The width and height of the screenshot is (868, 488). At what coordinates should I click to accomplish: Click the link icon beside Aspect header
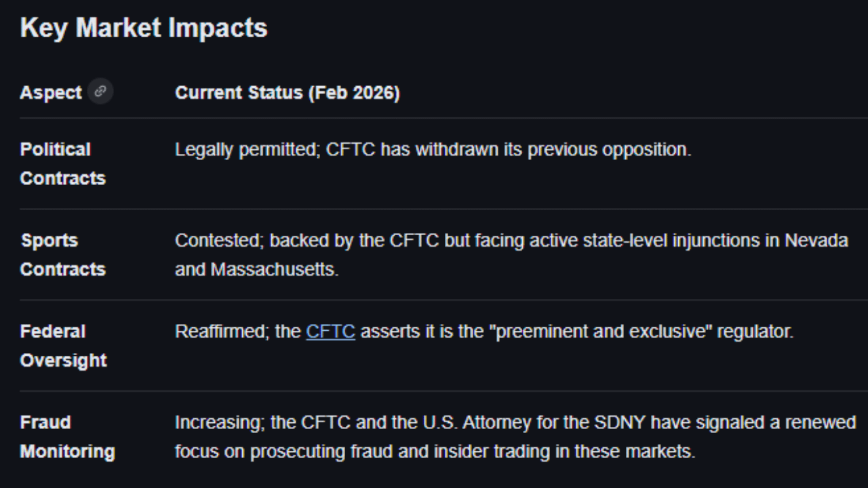tap(100, 91)
